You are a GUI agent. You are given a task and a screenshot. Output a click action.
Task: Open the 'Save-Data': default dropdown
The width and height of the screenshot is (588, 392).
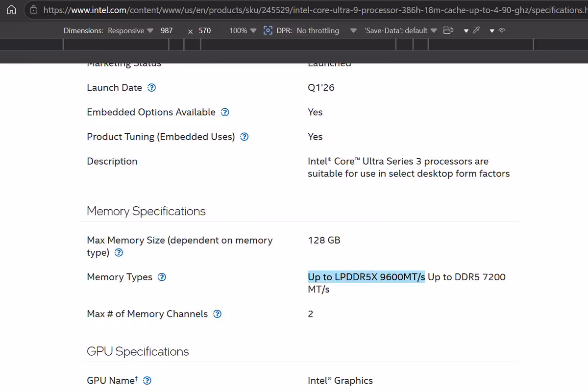click(x=400, y=30)
